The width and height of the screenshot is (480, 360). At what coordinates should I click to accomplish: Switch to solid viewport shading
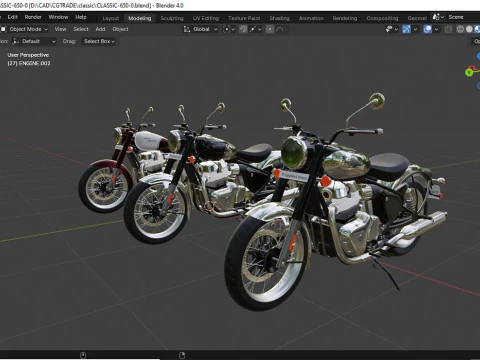pyautogui.click(x=469, y=29)
